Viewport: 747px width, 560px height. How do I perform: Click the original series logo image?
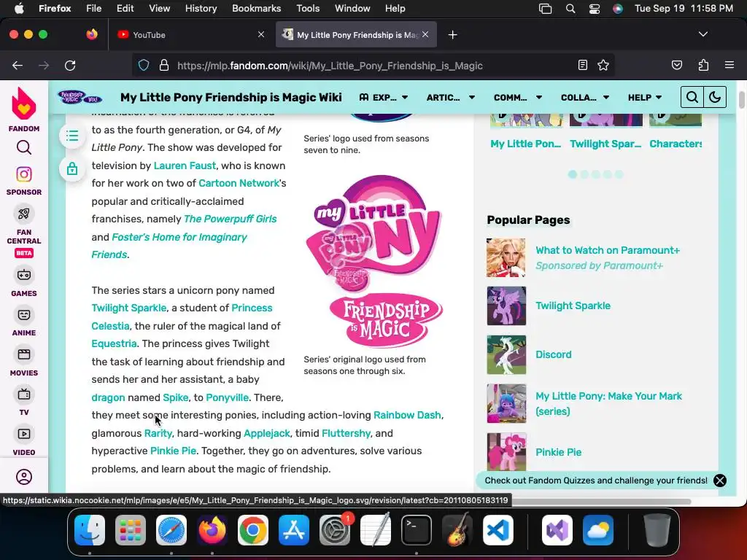pos(373,261)
